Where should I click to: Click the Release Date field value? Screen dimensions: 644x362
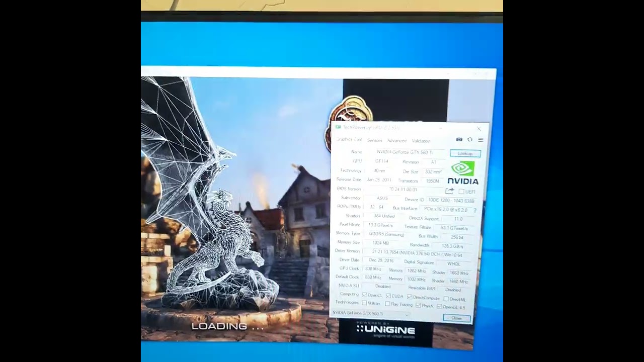click(379, 179)
